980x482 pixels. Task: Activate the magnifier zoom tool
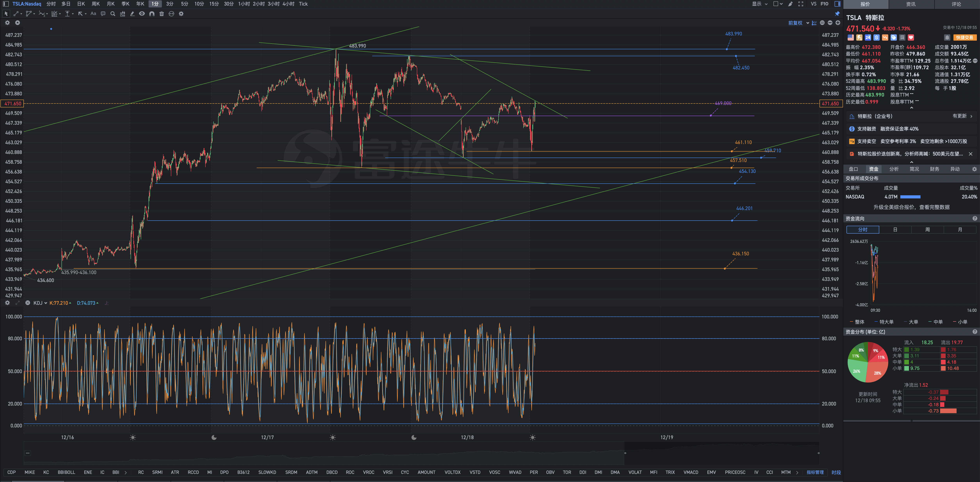point(113,14)
